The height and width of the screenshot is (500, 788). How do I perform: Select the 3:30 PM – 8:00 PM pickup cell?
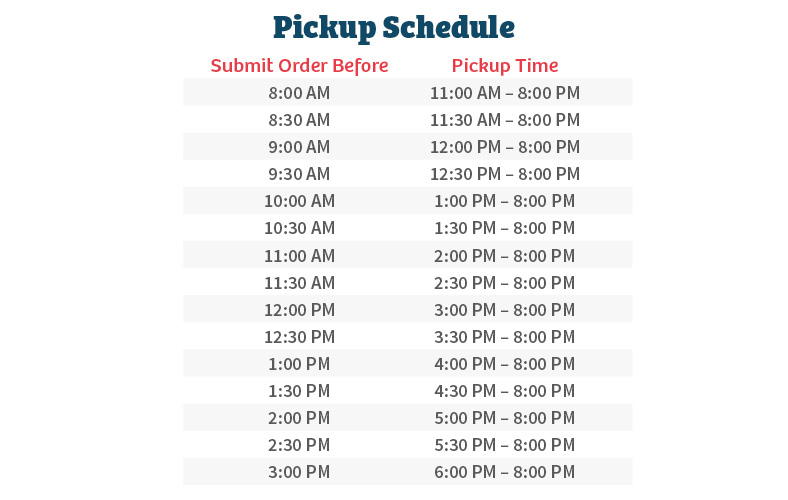[x=505, y=337]
